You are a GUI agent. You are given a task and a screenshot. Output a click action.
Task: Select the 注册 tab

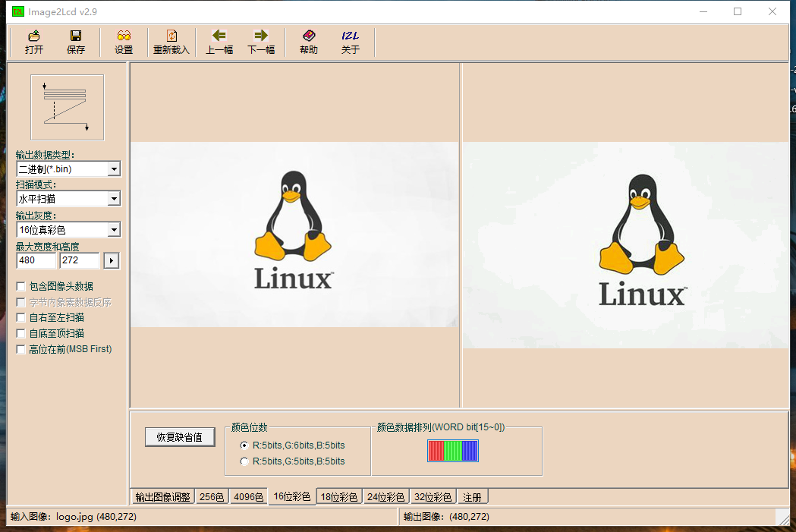click(472, 496)
